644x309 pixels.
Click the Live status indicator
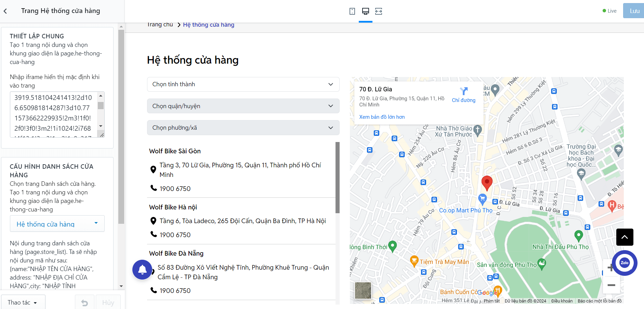coord(609,11)
